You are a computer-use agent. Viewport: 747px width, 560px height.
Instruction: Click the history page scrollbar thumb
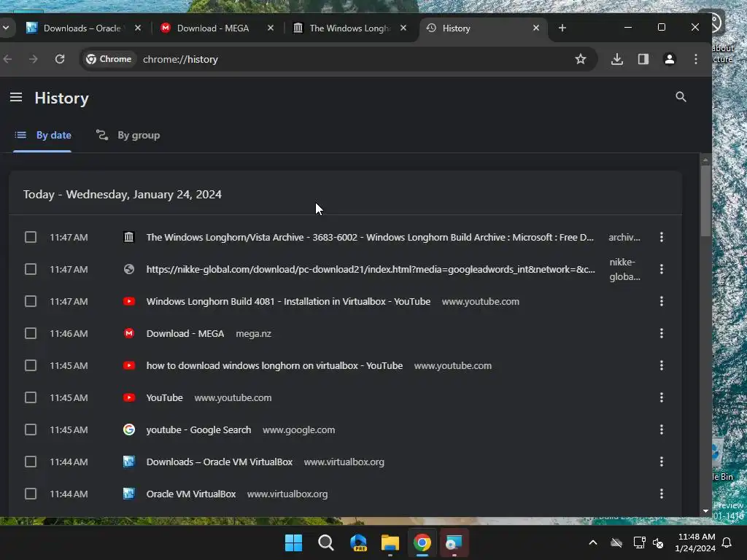click(705, 200)
